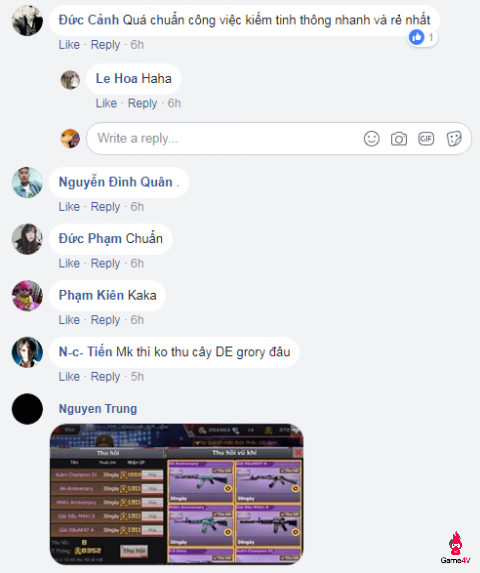
Task: Like Phạm Kiên's Kaka comment
Action: [x=69, y=320]
